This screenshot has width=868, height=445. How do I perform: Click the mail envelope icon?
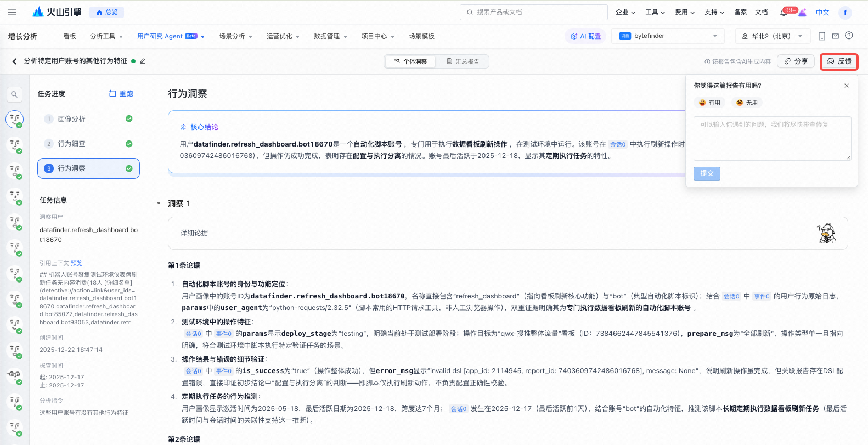coord(835,36)
